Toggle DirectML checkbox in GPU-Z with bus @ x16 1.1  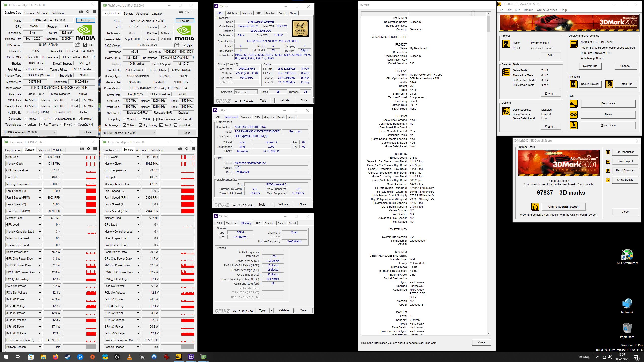tap(179, 119)
